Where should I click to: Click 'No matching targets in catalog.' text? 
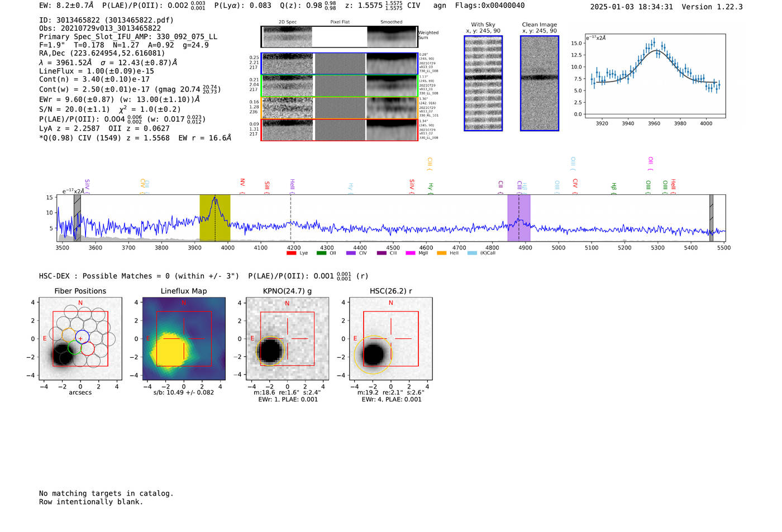pos(106,493)
